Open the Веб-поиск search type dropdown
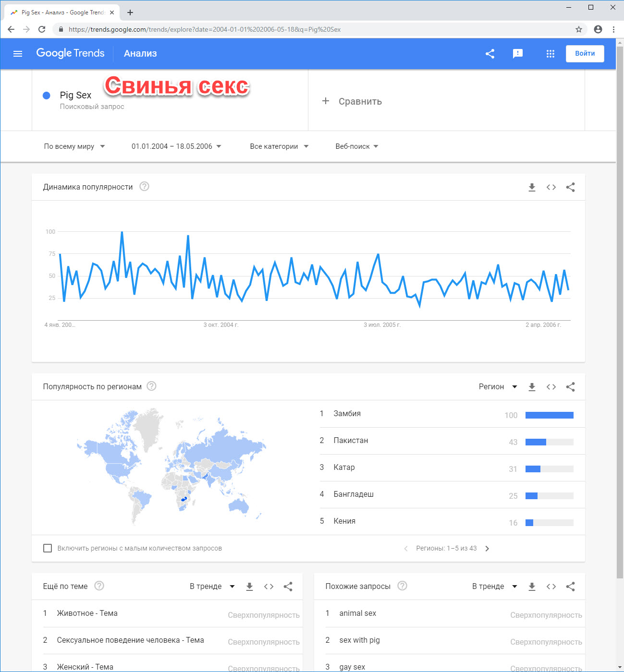This screenshot has height=672, width=624. [x=357, y=146]
